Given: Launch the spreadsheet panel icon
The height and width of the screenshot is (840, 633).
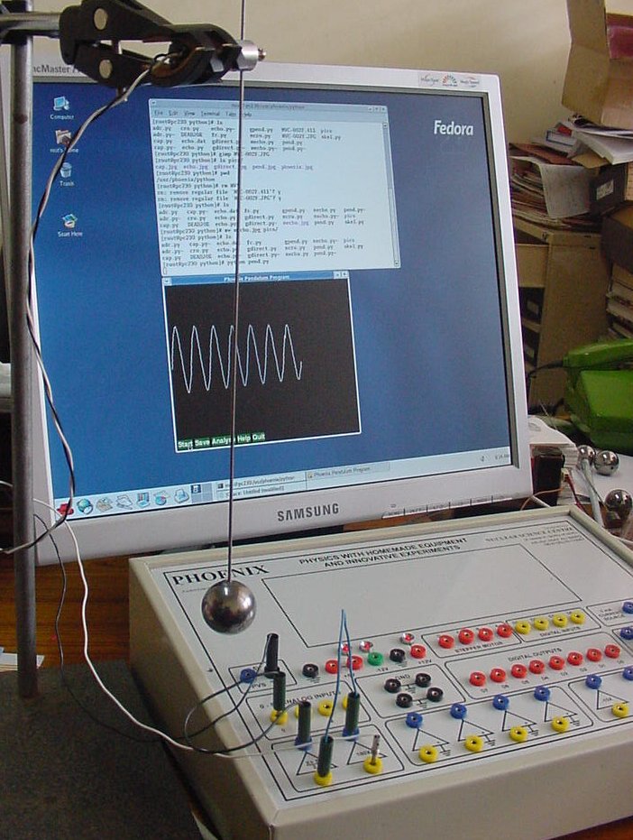Looking at the screenshot, I should [x=161, y=498].
